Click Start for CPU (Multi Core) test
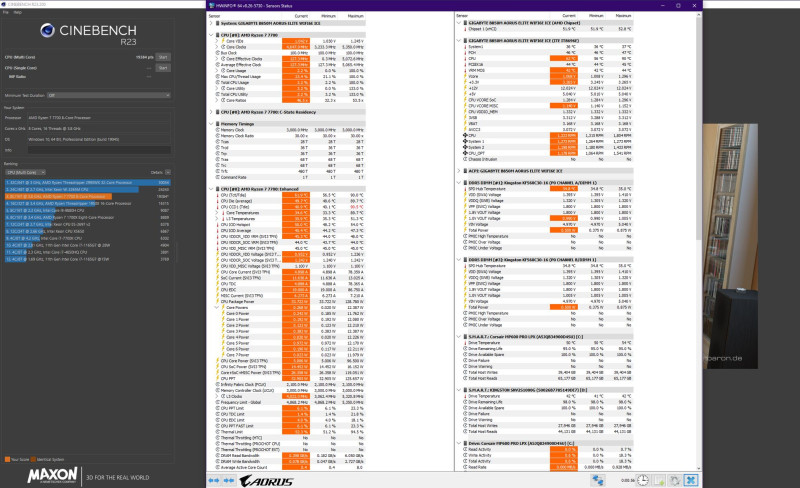Viewport: 800px width, 488px height. (163, 57)
